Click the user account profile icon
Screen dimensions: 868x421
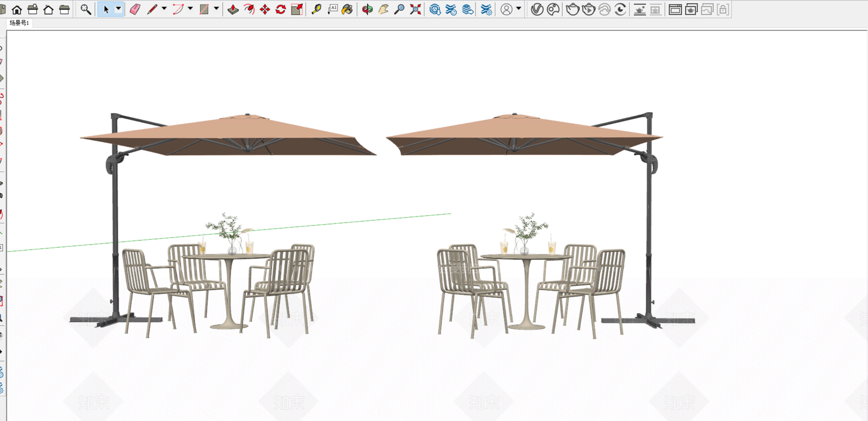[506, 9]
